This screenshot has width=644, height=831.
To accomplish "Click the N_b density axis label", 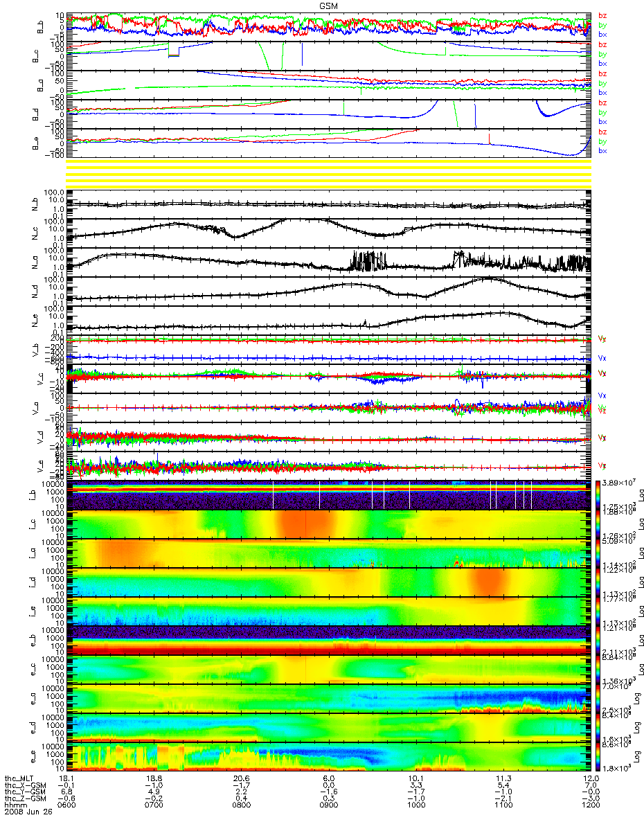I will pos(35,204).
